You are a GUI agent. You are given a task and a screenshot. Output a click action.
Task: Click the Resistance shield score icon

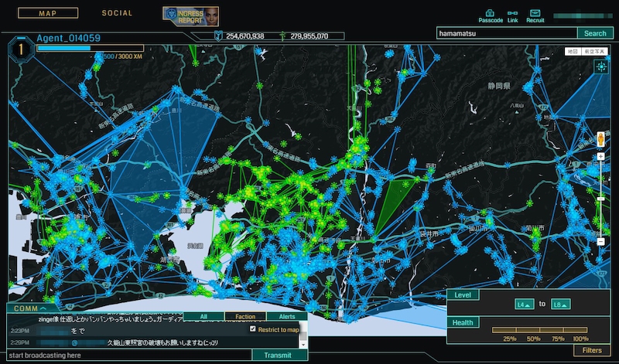[x=217, y=36]
